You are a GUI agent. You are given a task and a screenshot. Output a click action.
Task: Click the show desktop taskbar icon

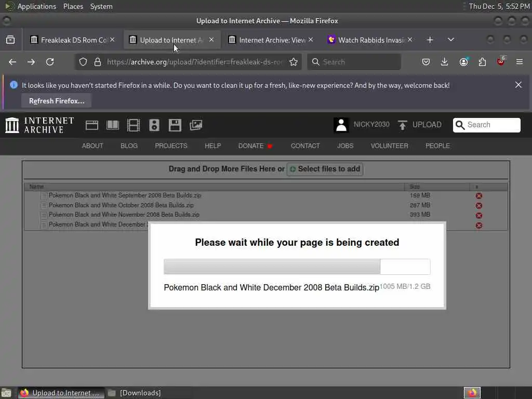(6, 393)
